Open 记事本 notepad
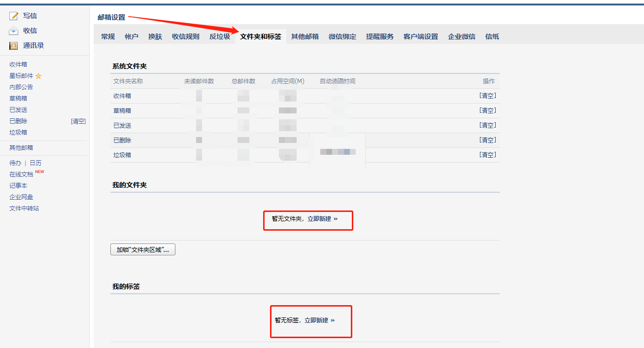This screenshot has width=644, height=348. coord(18,186)
